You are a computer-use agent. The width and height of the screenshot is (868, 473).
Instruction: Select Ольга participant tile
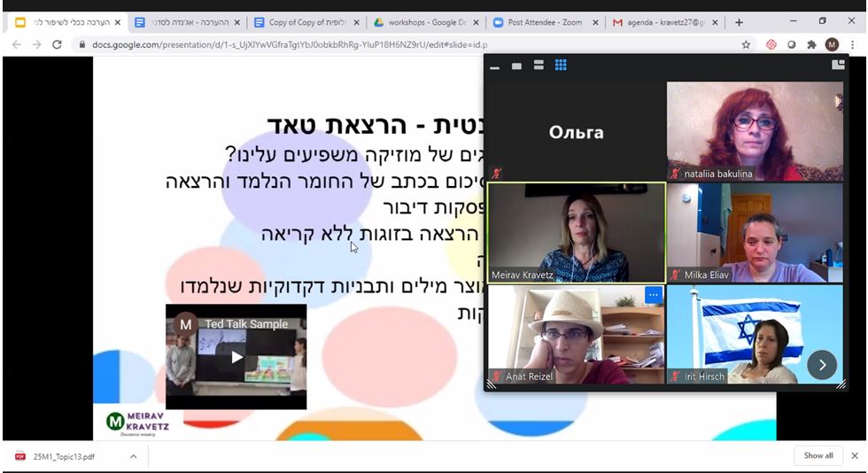coord(577,131)
